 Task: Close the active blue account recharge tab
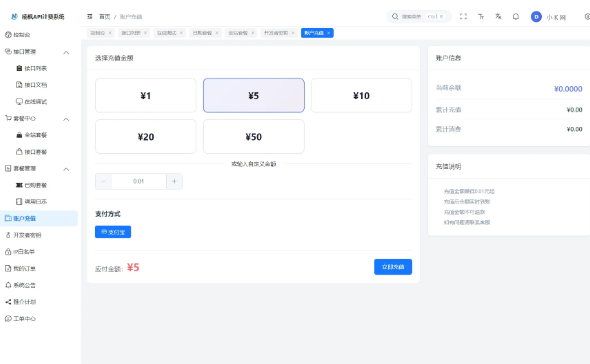point(328,33)
